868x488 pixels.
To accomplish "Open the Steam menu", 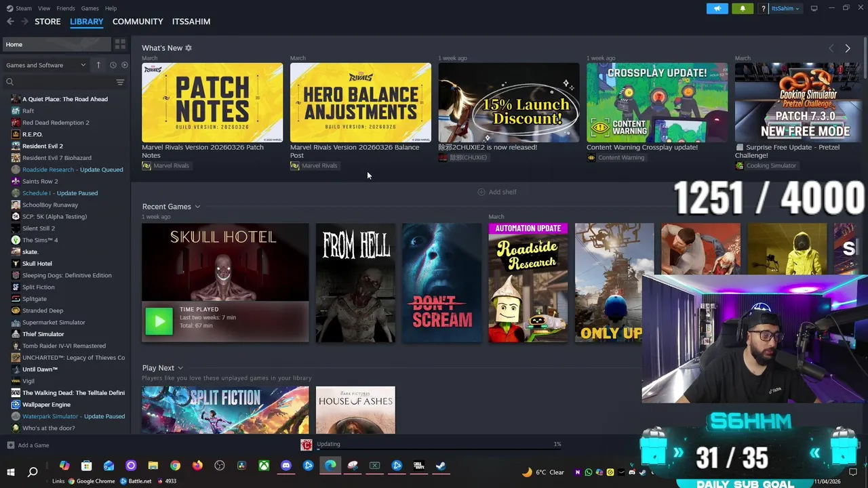I will pyautogui.click(x=23, y=8).
